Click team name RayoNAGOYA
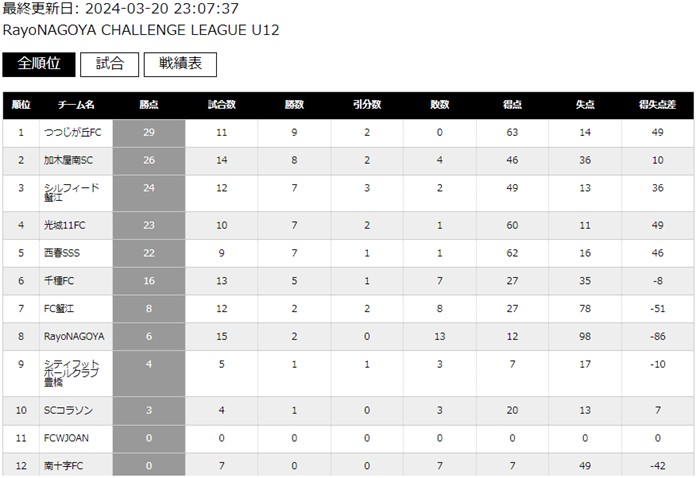This screenshot has width=700, height=478. click(x=74, y=337)
